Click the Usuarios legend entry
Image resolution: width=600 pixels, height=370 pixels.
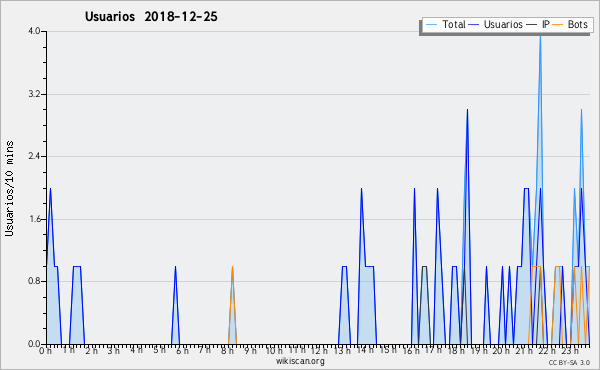[x=496, y=24]
